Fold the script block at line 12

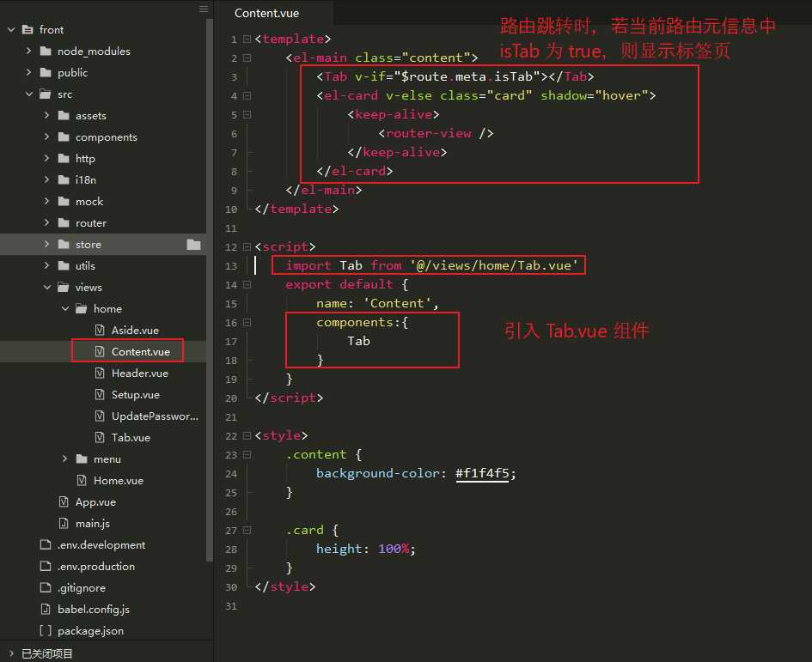(247, 247)
